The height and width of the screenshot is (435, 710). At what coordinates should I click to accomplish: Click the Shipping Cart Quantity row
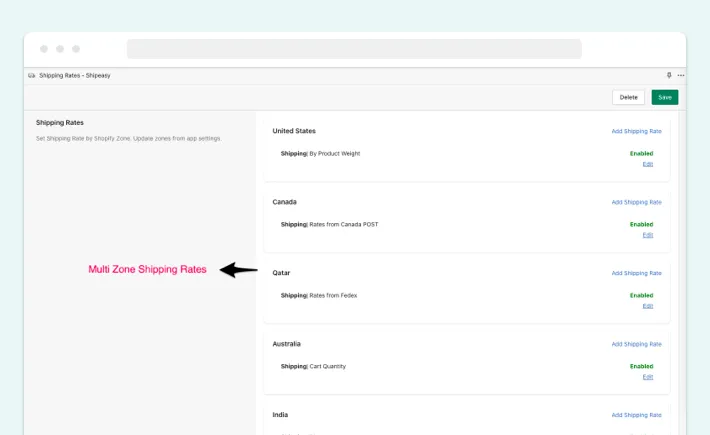(x=313, y=366)
